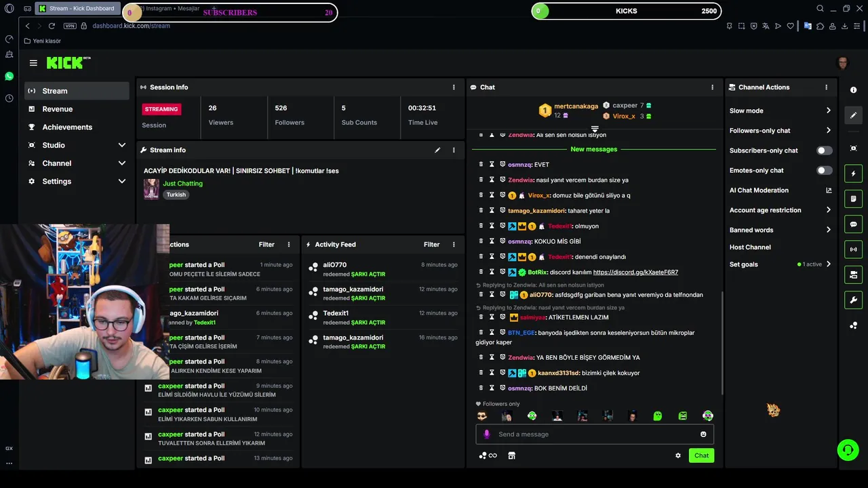Click the pencil icon in right rail

tap(853, 115)
